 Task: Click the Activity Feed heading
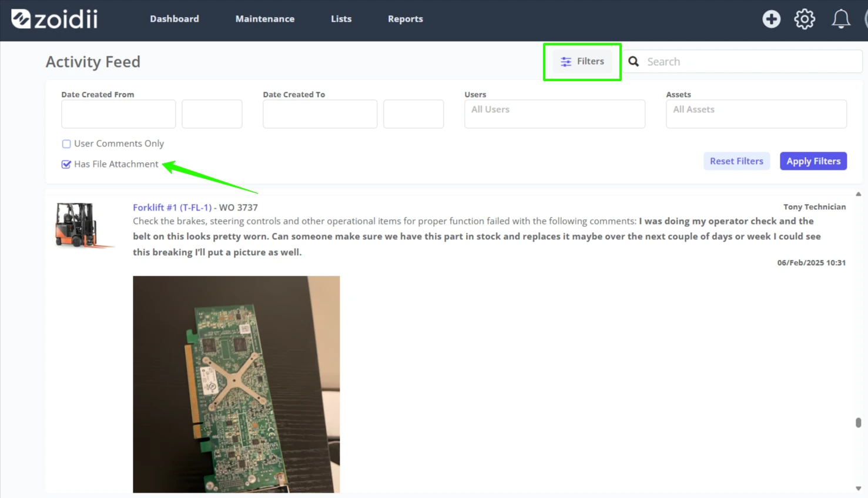(93, 62)
